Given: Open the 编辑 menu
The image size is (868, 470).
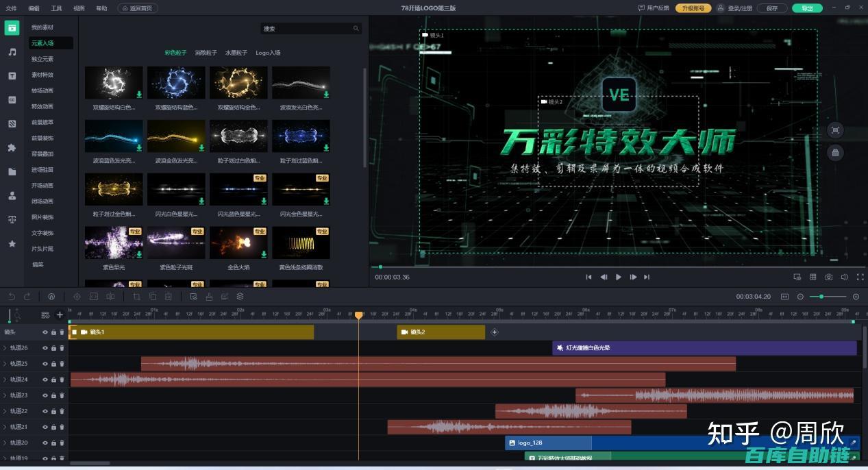Looking at the screenshot, I should [34, 8].
